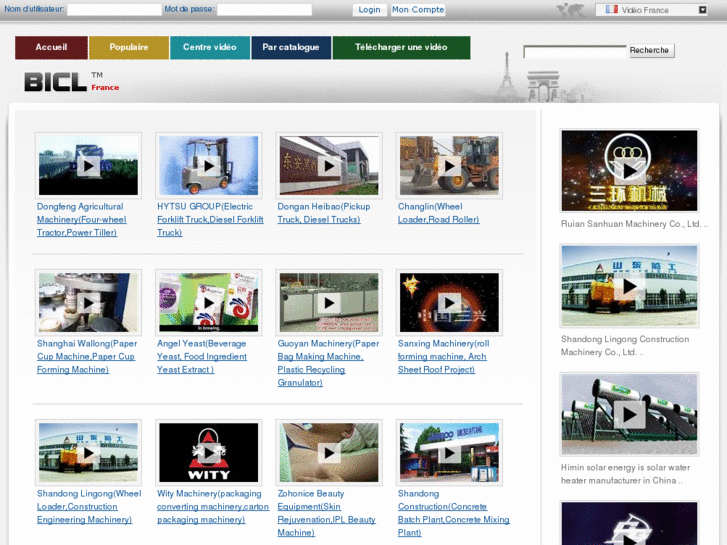Open Shandong Construction Concrete Batch Plant link
727x545 pixels.
click(453, 513)
